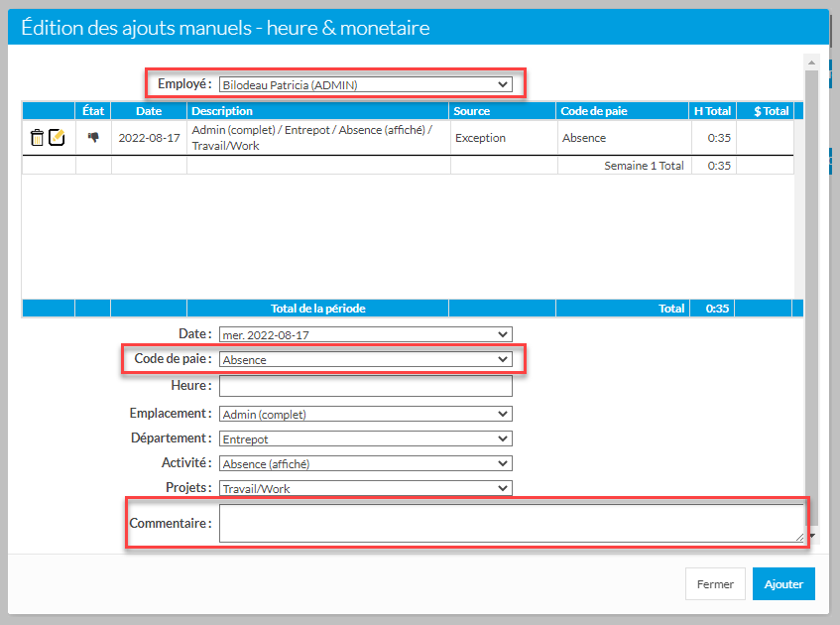
Task: Click the scrollbar down arrow
Action: point(812,536)
